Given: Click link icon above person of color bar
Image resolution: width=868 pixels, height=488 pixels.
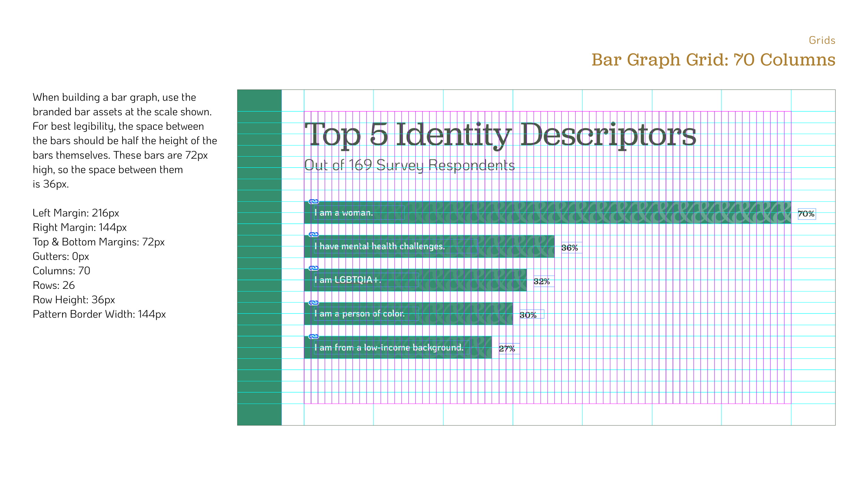Looking at the screenshot, I should pos(313,303).
